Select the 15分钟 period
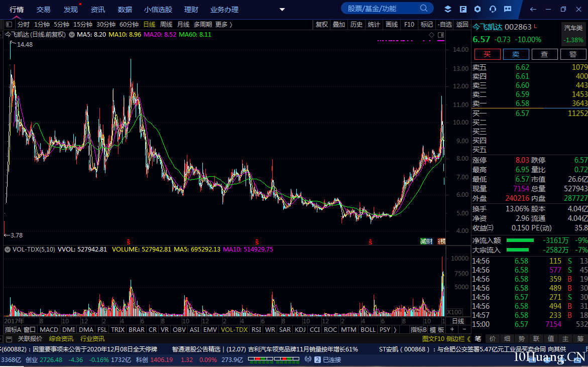The width and height of the screenshot is (588, 367). click(82, 25)
